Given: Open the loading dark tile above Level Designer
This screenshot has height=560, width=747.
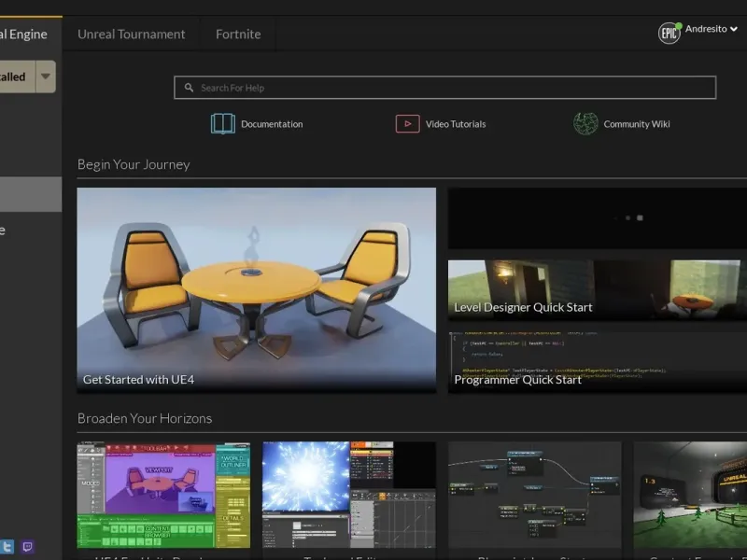Looking at the screenshot, I should pos(598,218).
